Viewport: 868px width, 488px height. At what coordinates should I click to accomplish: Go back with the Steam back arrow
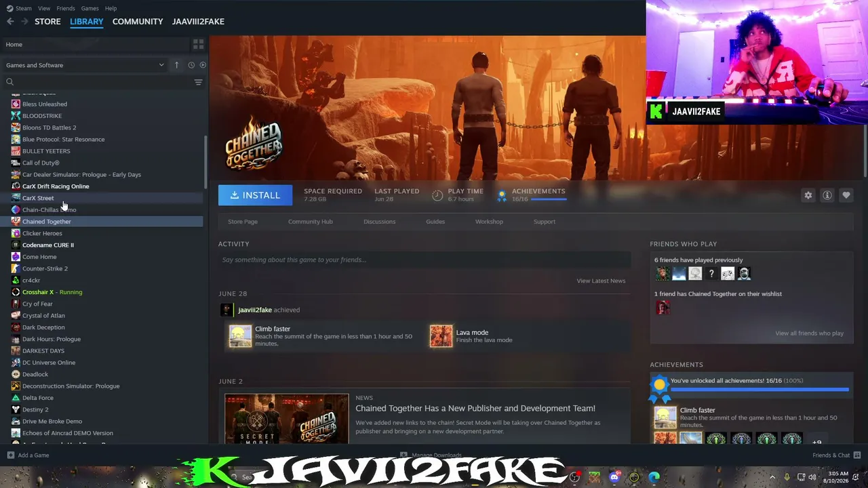(x=10, y=22)
